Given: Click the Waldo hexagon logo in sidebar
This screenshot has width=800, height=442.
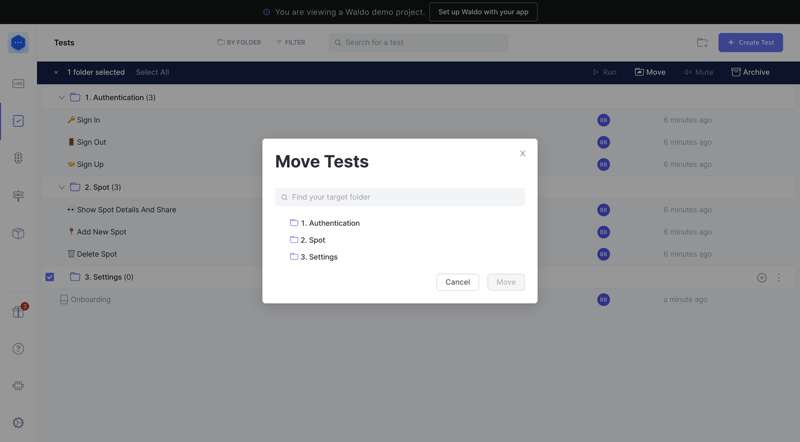Looking at the screenshot, I should click(x=18, y=42).
